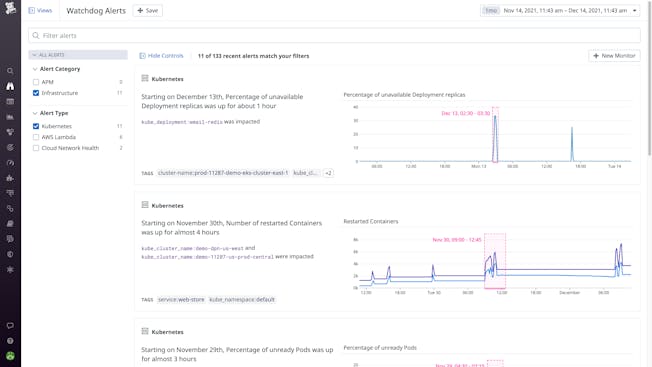This screenshot has width=652, height=367.
Task: Select the Watchdog binoculars sidebar icon
Action: pos(10,86)
